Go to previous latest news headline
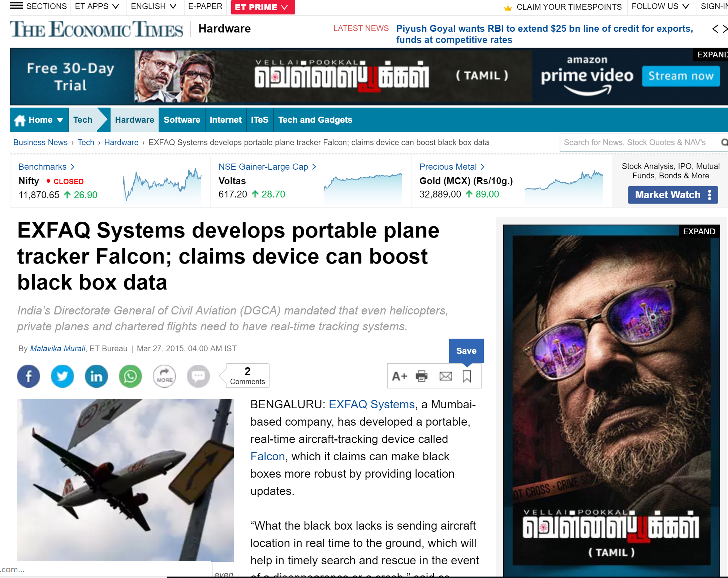Screen dimensions: 728x578 pos(715,29)
